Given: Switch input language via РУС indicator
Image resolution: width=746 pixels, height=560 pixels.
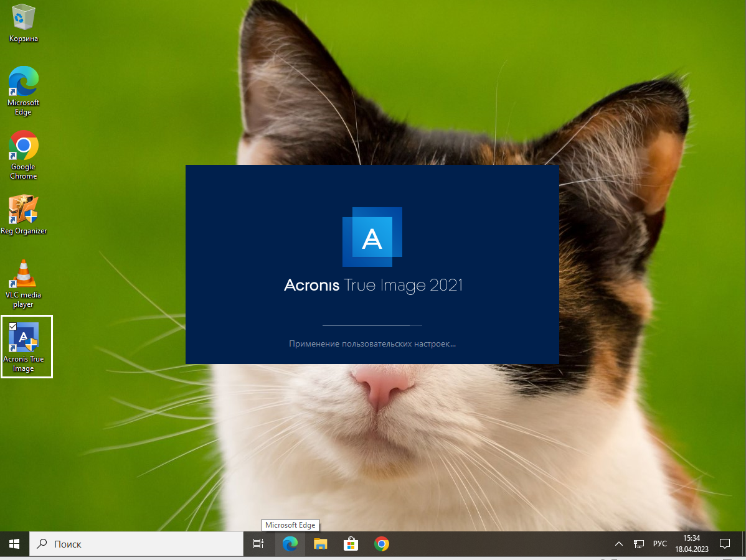Looking at the screenshot, I should point(660,544).
